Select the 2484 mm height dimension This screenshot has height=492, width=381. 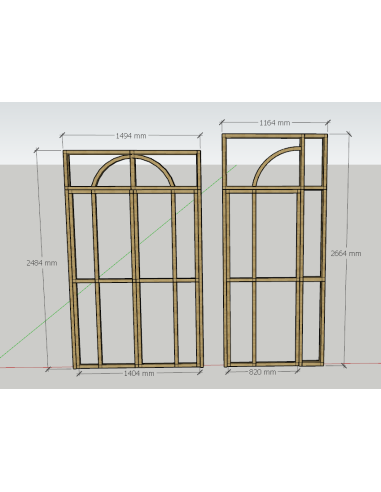(x=42, y=263)
